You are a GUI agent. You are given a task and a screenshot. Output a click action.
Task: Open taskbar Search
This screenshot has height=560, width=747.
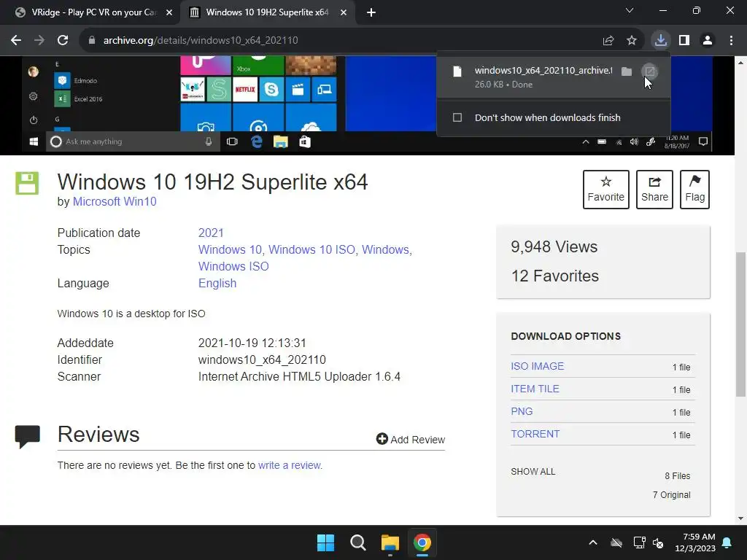pyautogui.click(x=357, y=542)
